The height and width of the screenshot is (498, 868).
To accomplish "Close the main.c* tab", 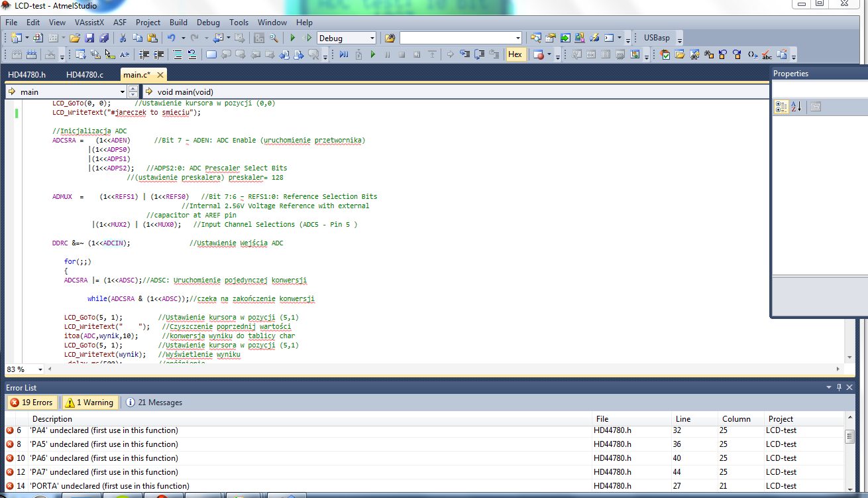I will [160, 74].
